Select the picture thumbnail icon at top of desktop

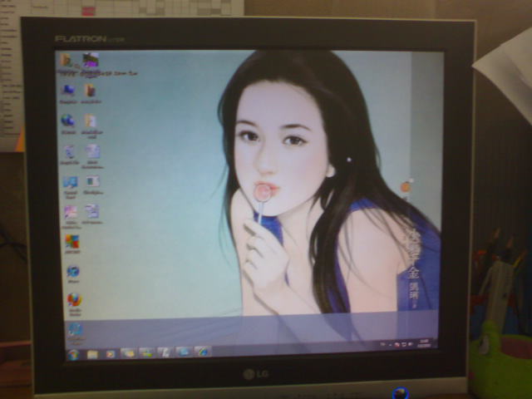(x=90, y=60)
